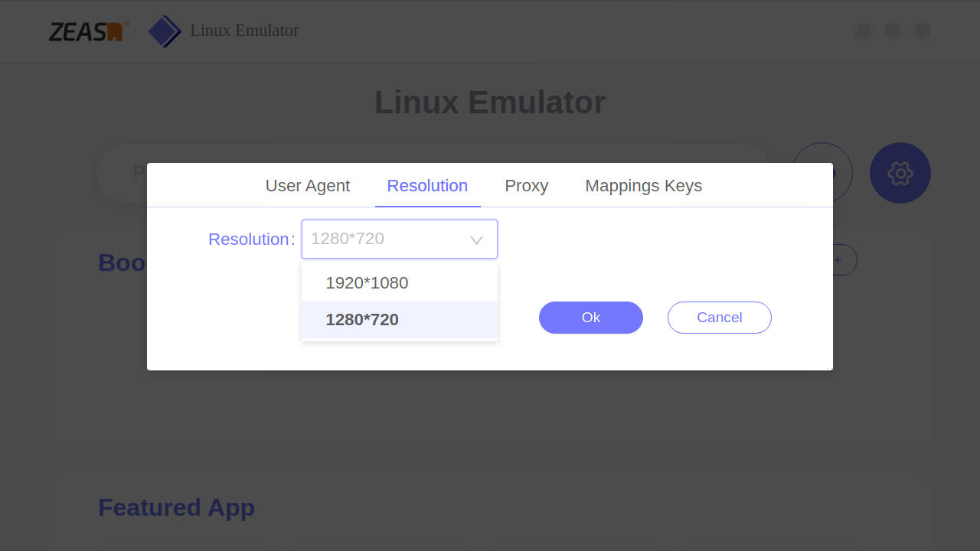Click the Linux Emulator header title text

pyautogui.click(x=244, y=31)
